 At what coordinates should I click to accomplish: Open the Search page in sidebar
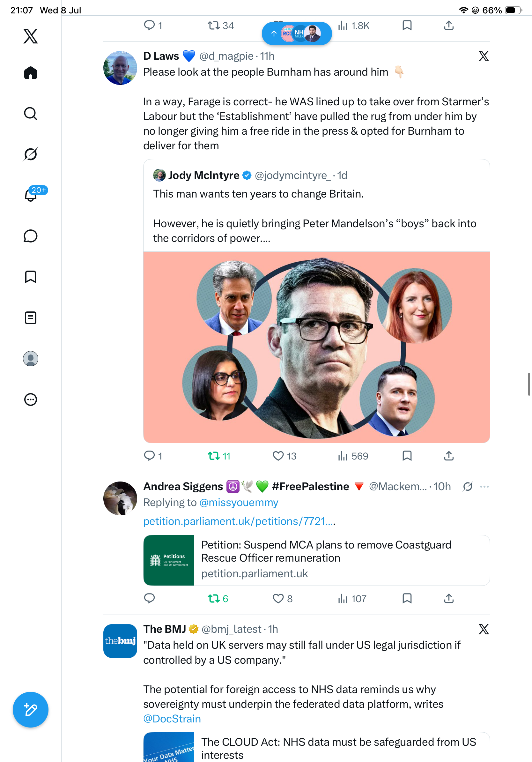[x=31, y=114]
